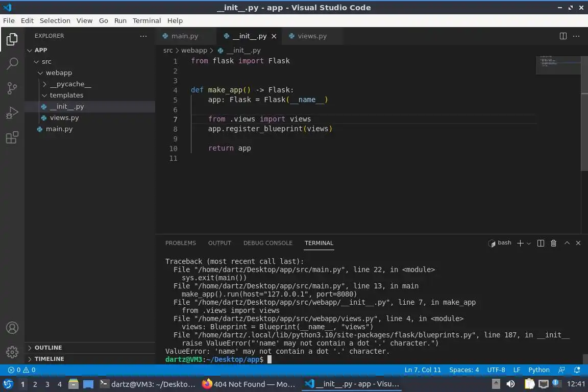Click the VS Code logo in title bar

7,7
